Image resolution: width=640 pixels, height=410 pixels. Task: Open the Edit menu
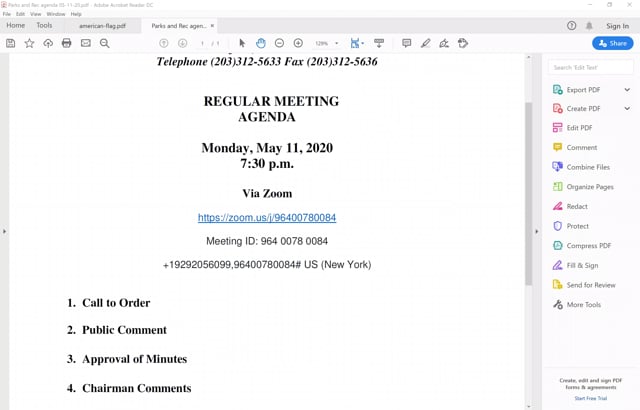tap(20, 14)
